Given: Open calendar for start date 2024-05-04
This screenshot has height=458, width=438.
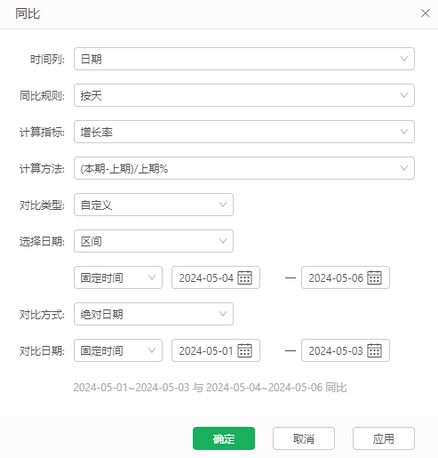Looking at the screenshot, I should coord(245,278).
